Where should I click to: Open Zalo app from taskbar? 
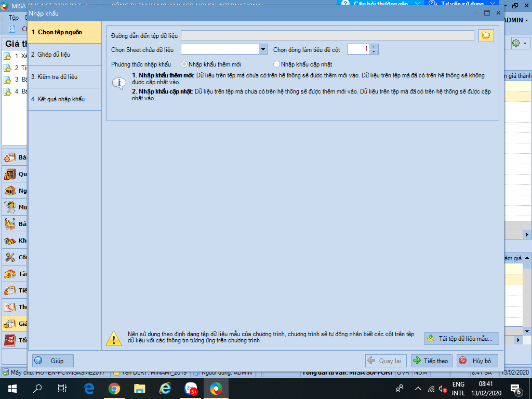191,389
